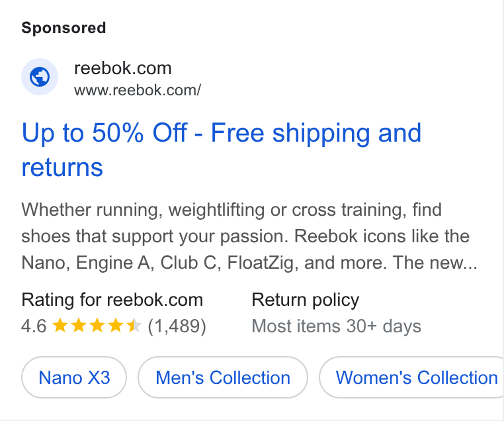Click the half-filled fifth rating star
The image size is (504, 421).
coord(134,326)
